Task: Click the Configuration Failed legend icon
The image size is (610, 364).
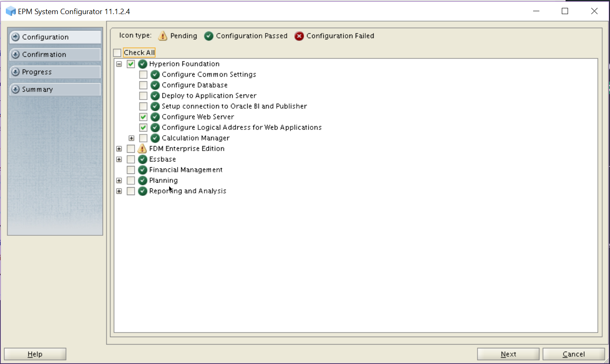Action: (x=299, y=36)
